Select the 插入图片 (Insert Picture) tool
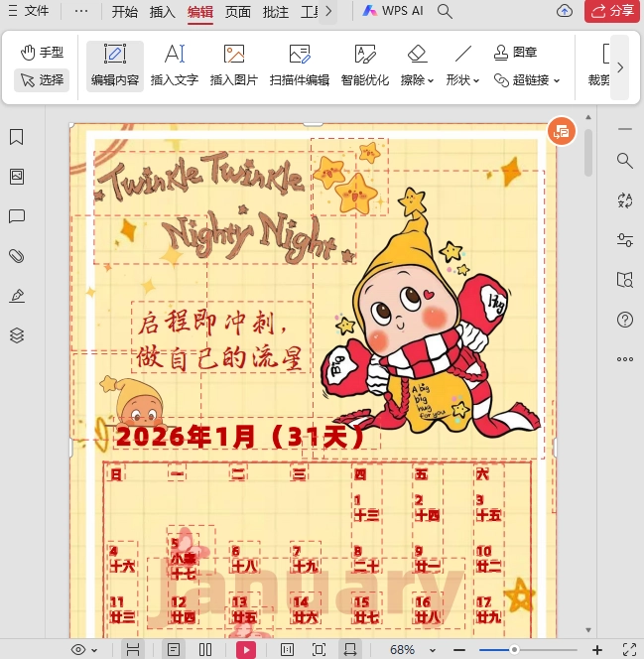The height and width of the screenshot is (659, 644). [234, 66]
